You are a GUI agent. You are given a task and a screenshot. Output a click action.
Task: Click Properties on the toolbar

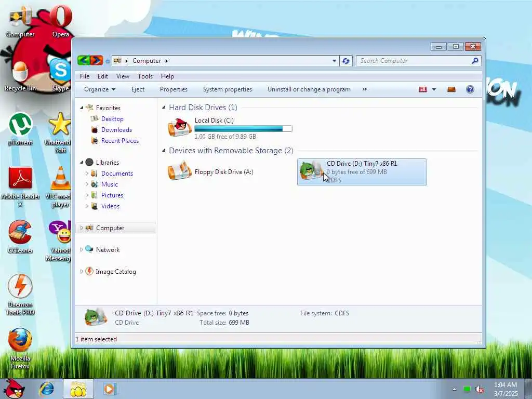coord(174,89)
